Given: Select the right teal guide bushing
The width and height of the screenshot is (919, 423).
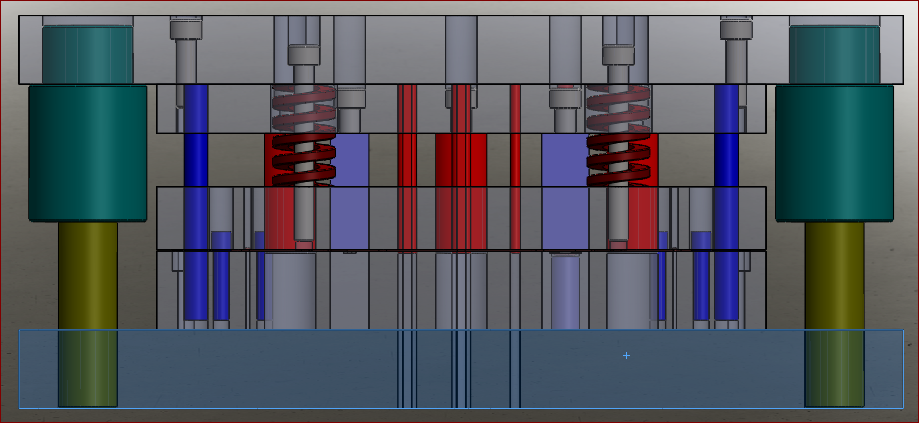Looking at the screenshot, I should pyautogui.click(x=834, y=153).
